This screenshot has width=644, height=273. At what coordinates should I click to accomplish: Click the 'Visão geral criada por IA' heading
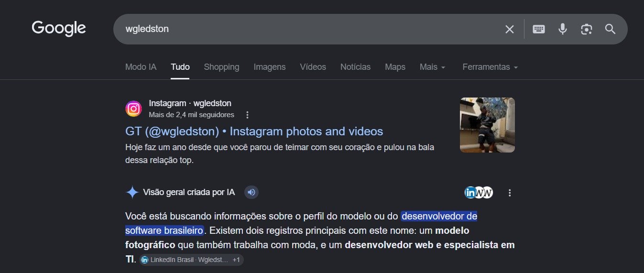189,193
